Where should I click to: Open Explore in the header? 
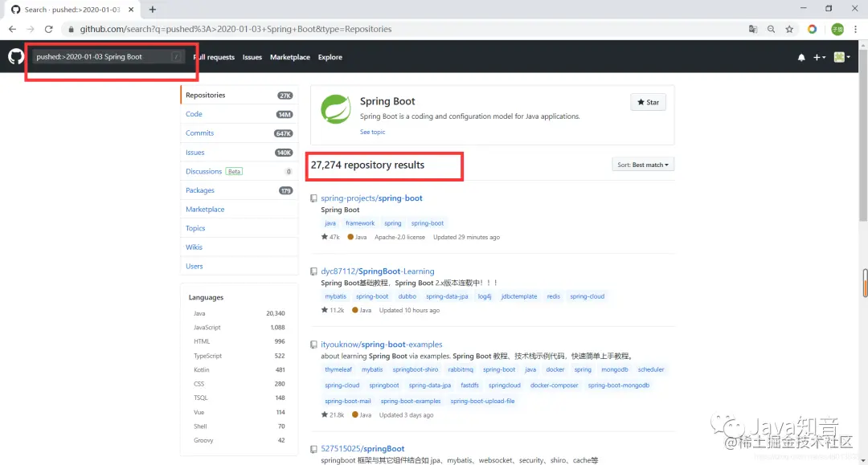pyautogui.click(x=330, y=57)
